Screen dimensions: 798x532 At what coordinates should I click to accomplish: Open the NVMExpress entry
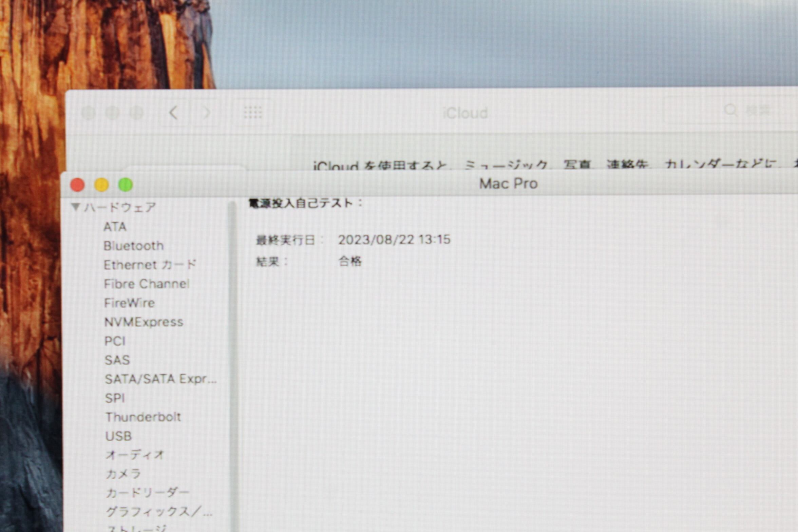144,322
